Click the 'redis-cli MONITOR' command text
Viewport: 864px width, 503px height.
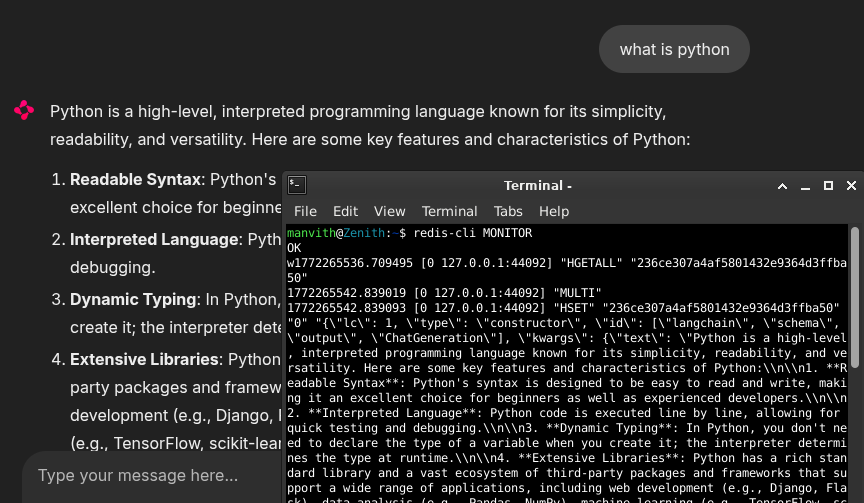(x=473, y=233)
